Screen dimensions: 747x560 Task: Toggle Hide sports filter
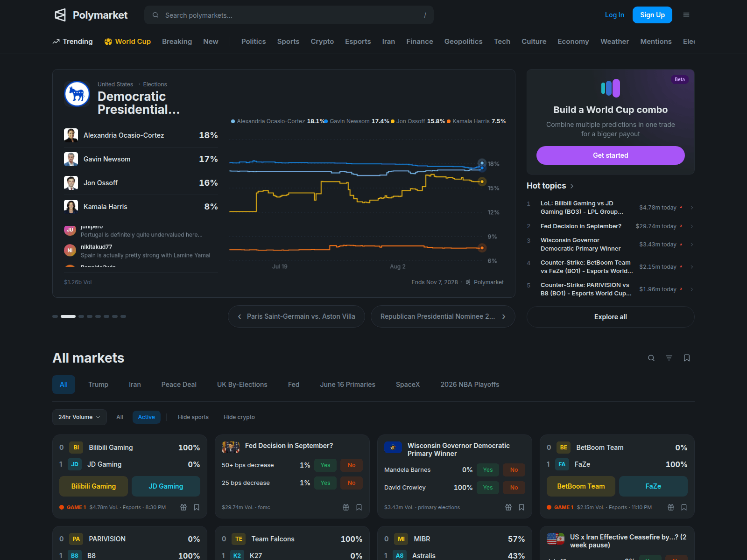pos(193,417)
